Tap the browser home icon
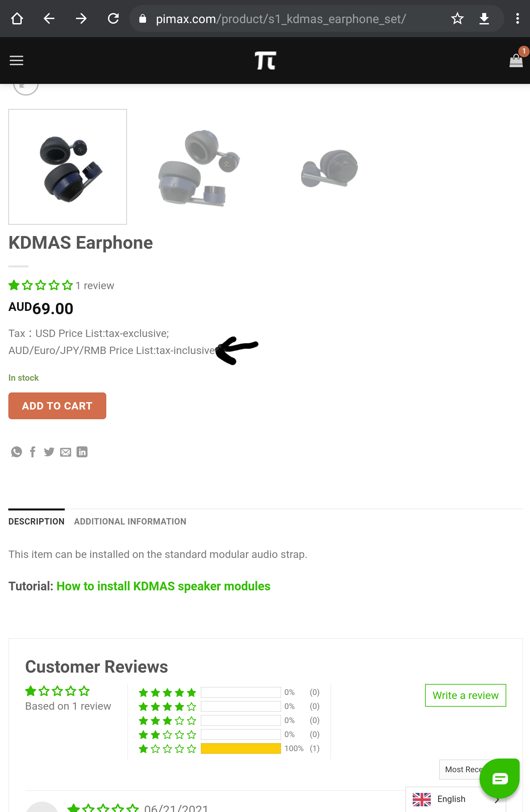 pyautogui.click(x=17, y=18)
